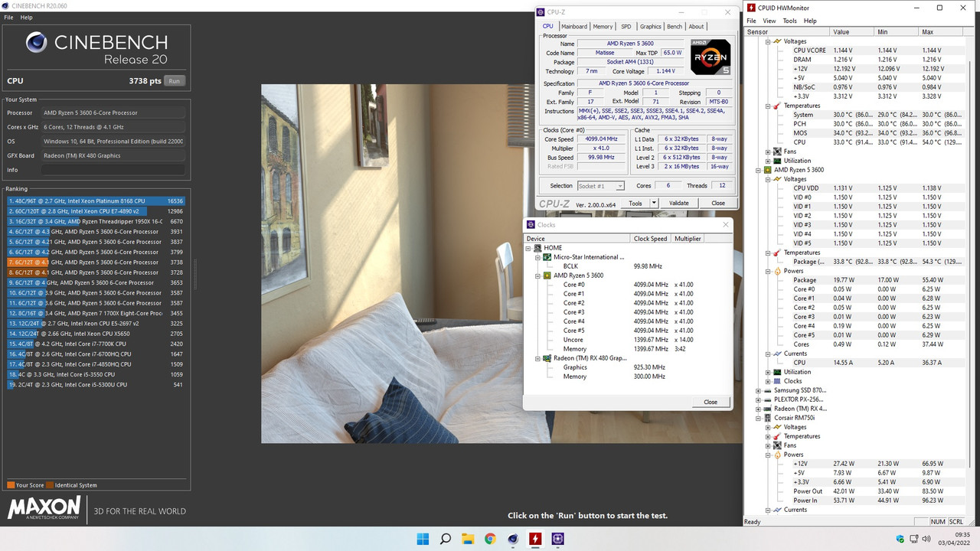Click HWMonitor lightning icon on taskbar
This screenshot has width=980, height=551.
pos(535,539)
